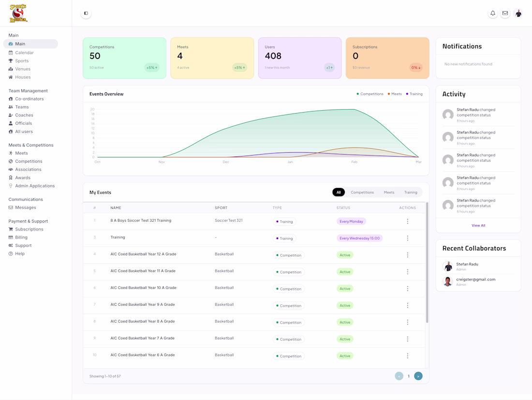Open the user profile avatar
The image size is (532, 400).
pyautogui.click(x=518, y=13)
